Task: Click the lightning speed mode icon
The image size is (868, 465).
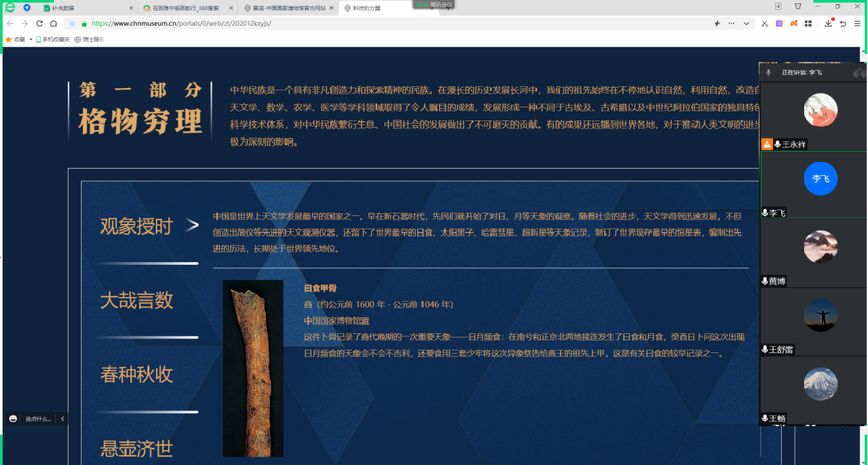Action: point(717,24)
